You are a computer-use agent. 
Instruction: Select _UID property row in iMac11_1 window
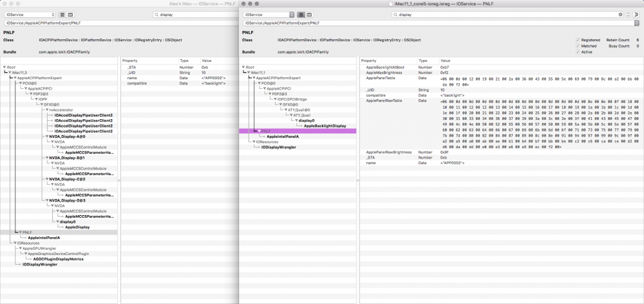pos(501,90)
